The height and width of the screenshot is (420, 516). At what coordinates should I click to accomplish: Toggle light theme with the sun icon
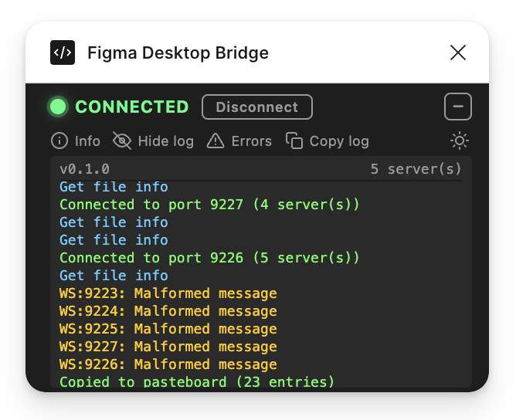(x=460, y=141)
